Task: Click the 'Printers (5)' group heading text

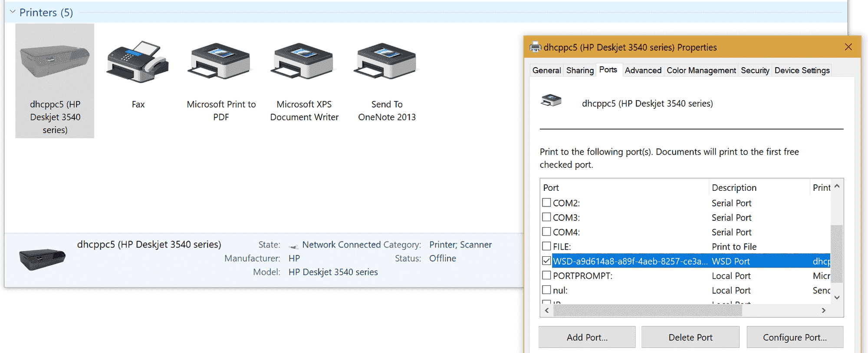Action: click(46, 12)
